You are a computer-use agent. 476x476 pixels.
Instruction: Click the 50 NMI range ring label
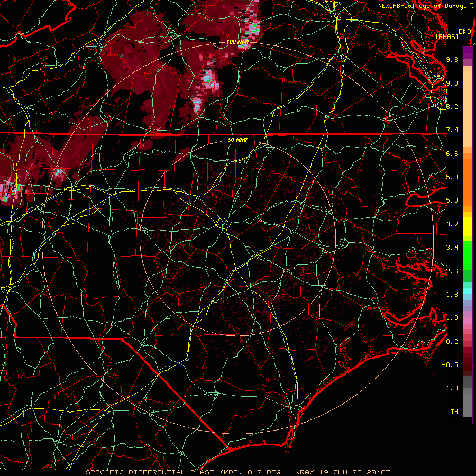[237, 140]
